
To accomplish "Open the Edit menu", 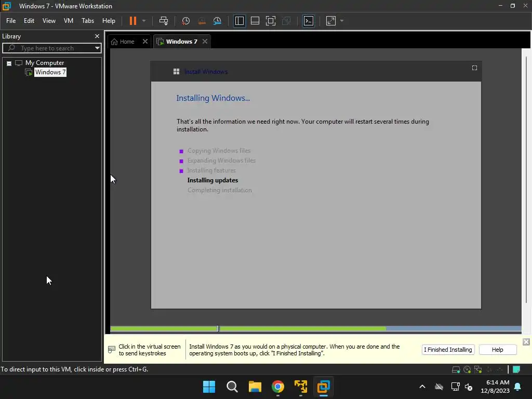I will pyautogui.click(x=29, y=21).
